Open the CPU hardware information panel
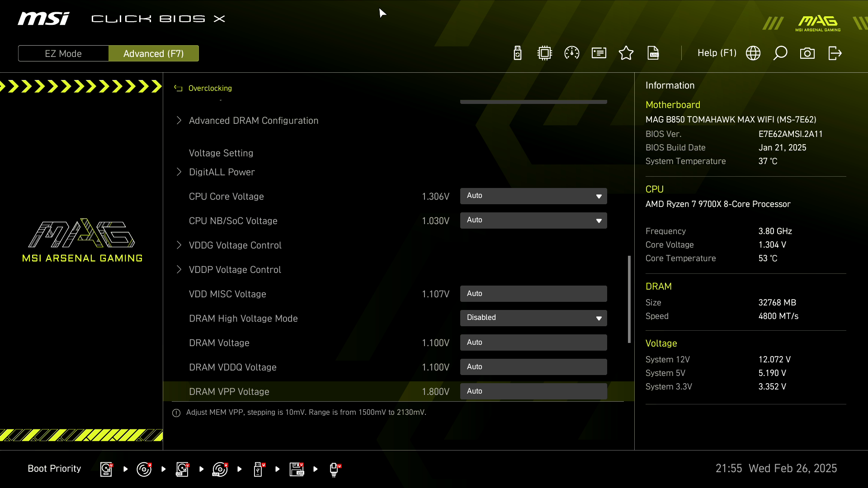 pyautogui.click(x=544, y=53)
